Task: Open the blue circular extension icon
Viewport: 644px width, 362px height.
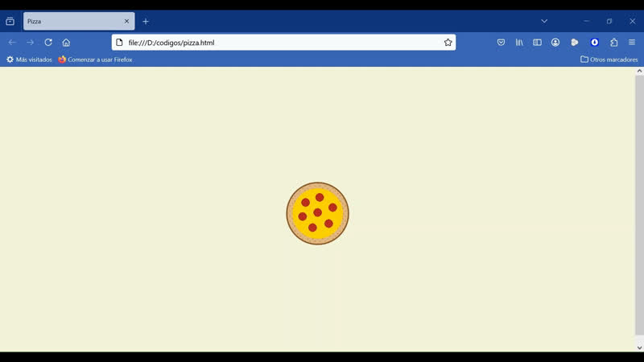Action: 594,43
